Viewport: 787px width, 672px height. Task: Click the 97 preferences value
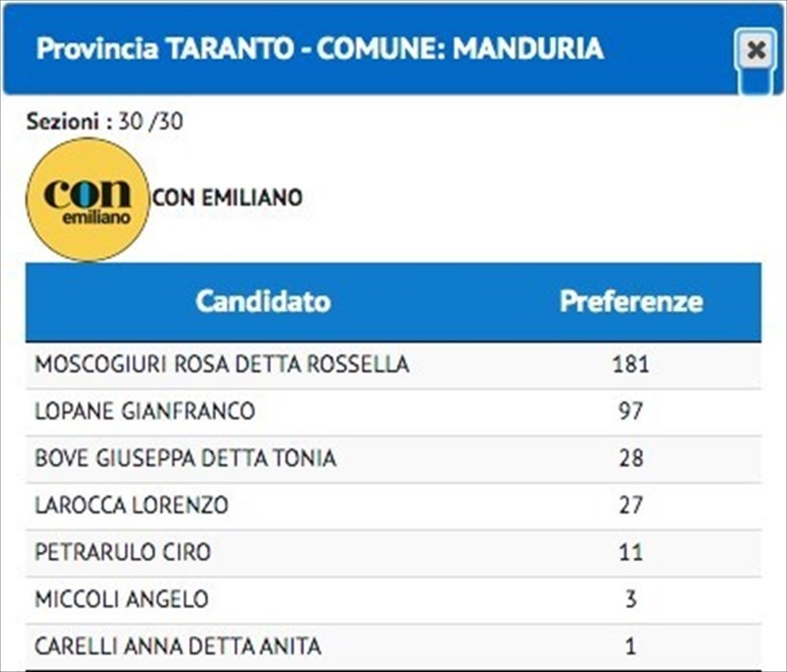coord(631,412)
